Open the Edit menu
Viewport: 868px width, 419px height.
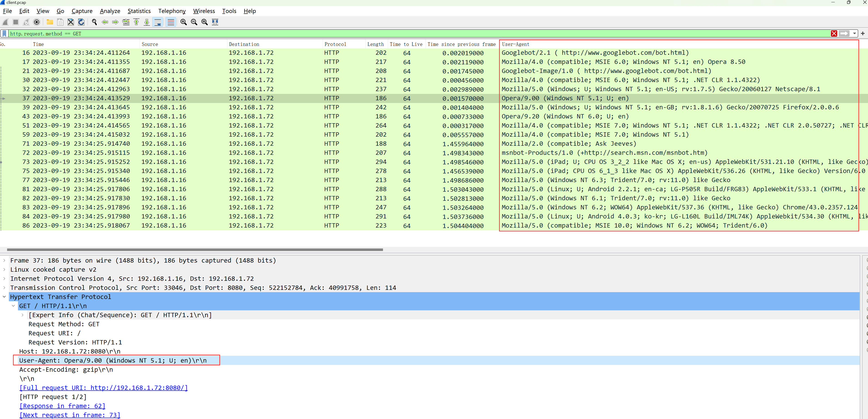(x=24, y=11)
